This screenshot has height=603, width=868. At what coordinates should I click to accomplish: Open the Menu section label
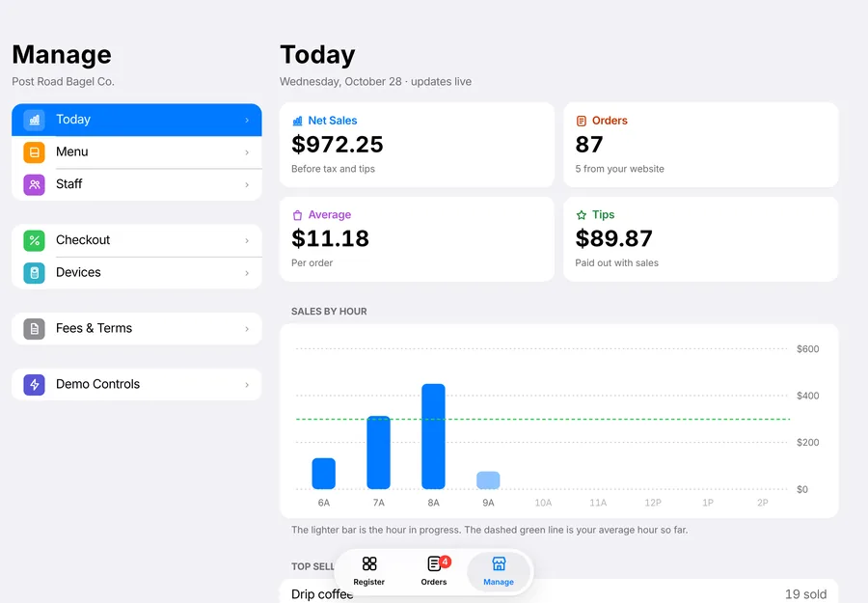72,151
